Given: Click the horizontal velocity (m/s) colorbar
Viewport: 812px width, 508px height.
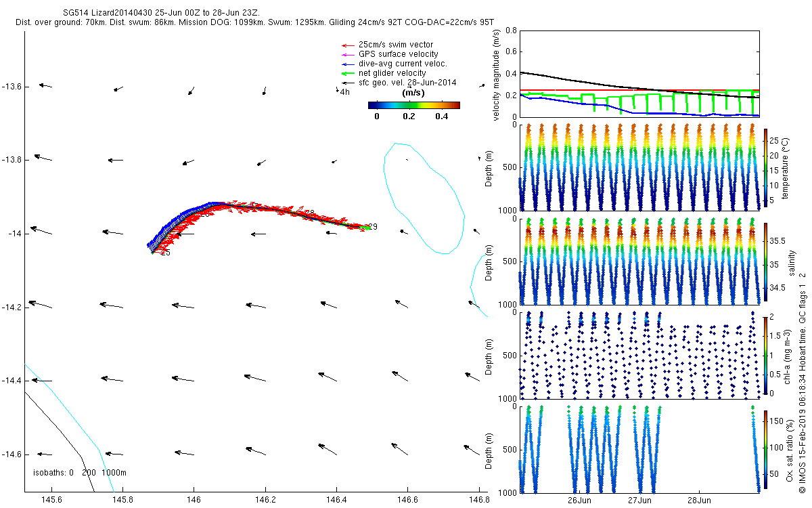Looking at the screenshot, I should coord(414,105).
